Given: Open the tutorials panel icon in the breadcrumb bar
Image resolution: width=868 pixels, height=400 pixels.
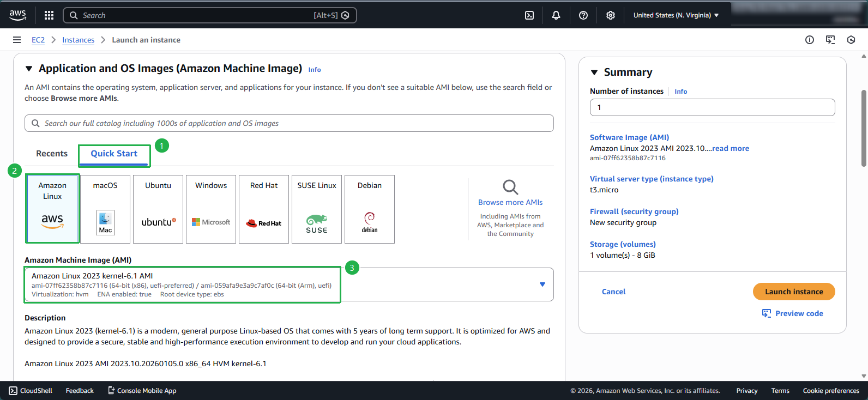Looking at the screenshot, I should (830, 40).
